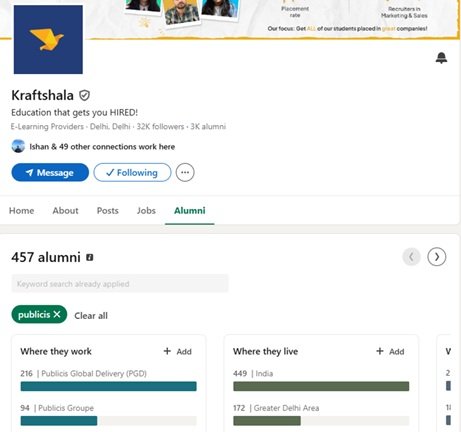
Task: Send a Message to Kraftshala
Action: click(50, 172)
